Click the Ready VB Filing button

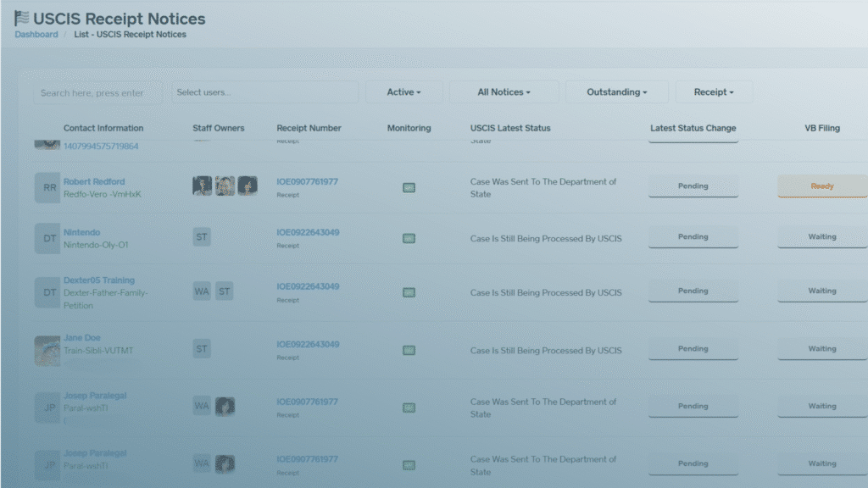click(821, 186)
